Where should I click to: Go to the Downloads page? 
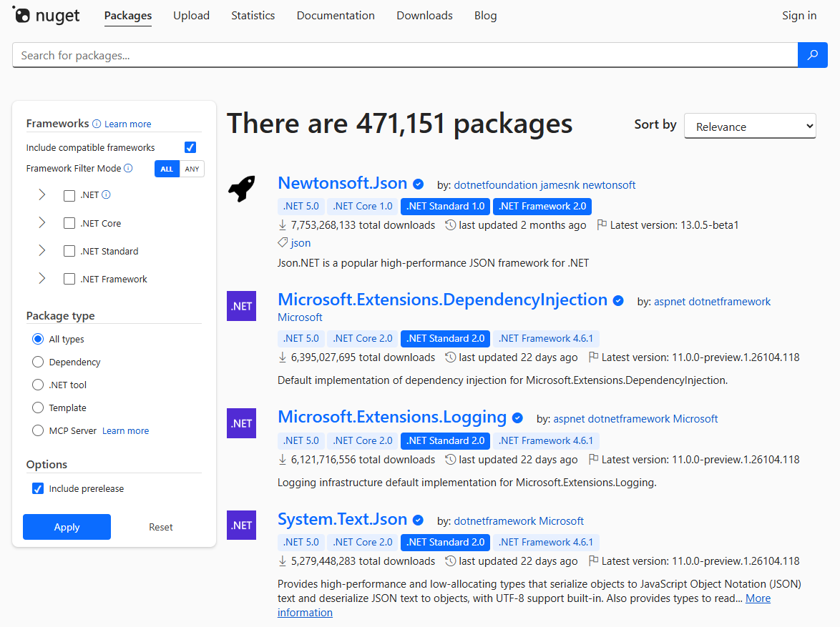[x=424, y=16]
